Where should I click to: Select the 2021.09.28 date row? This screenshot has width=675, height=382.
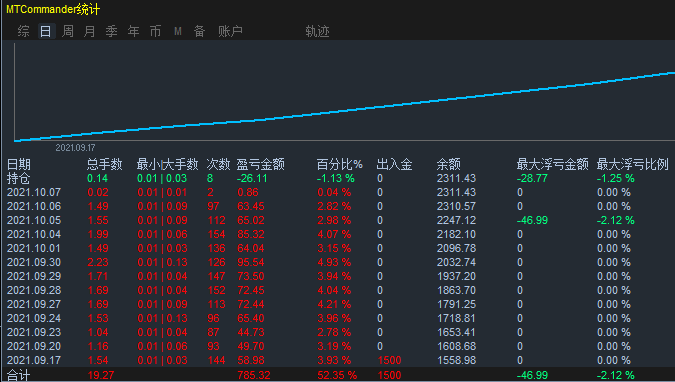click(x=338, y=290)
